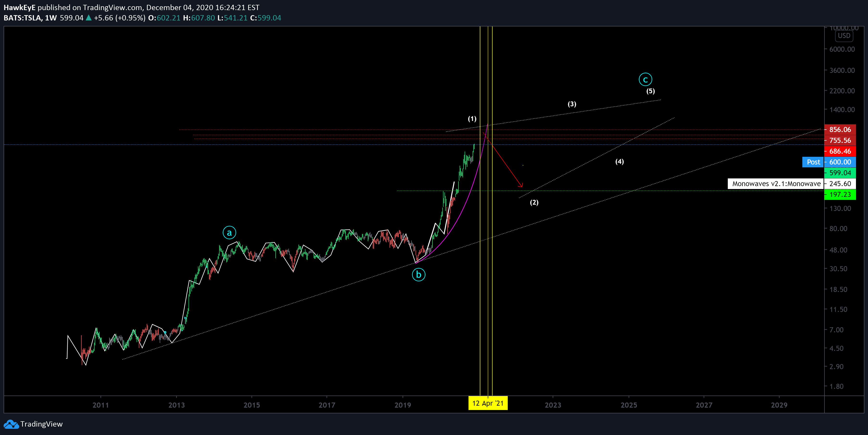Image resolution: width=868 pixels, height=435 pixels.
Task: Click the C:599.04 close value
Action: 266,18
